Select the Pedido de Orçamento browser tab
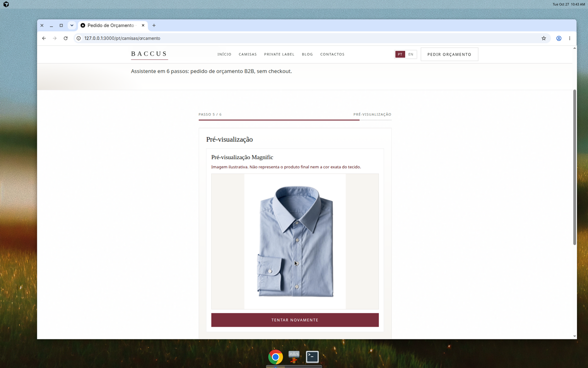 113,25
